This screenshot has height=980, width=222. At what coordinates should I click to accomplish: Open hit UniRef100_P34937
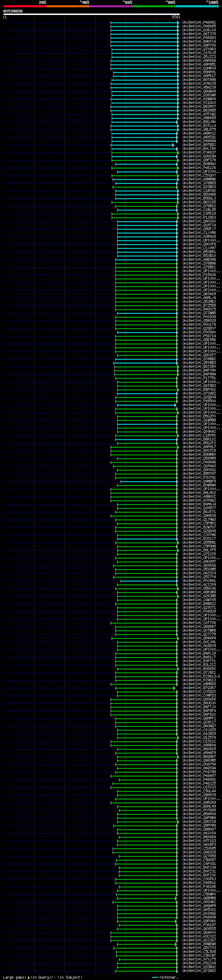coord(199,153)
